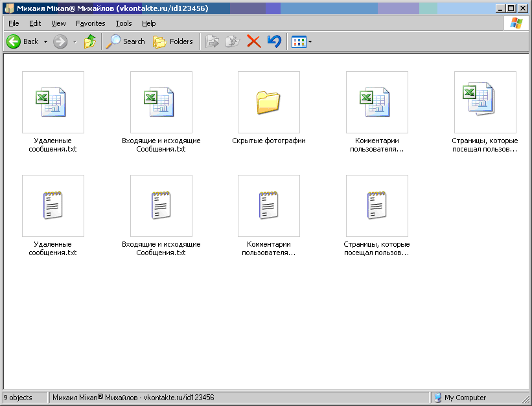Open the Search pane from toolbar
The height and width of the screenshot is (406, 532).
(125, 41)
